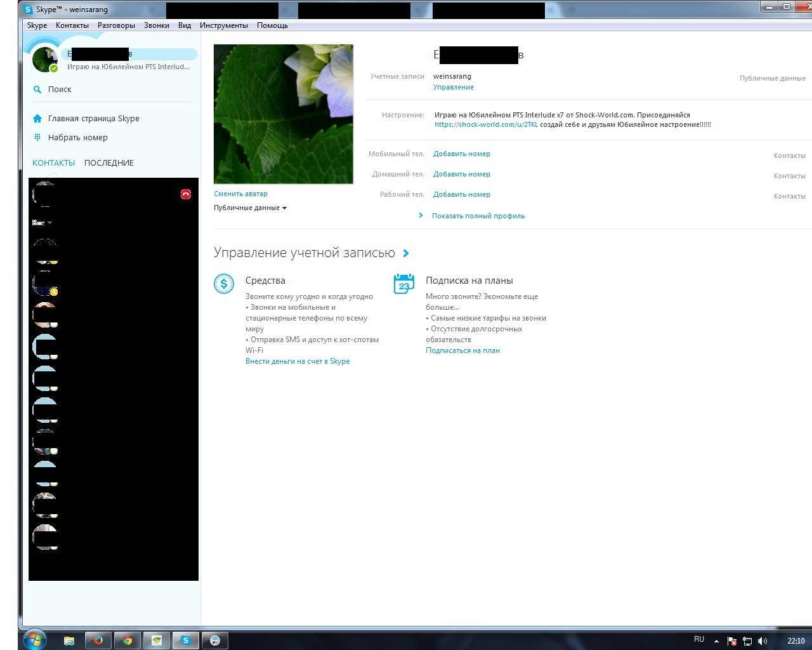The width and height of the screenshot is (812, 650).
Task: Open the Контакты menu
Action: tap(72, 25)
